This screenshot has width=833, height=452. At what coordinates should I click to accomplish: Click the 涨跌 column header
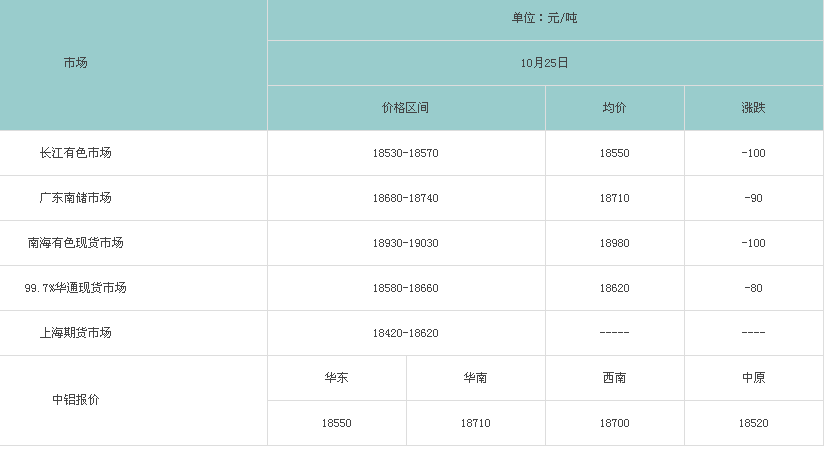[x=753, y=108]
